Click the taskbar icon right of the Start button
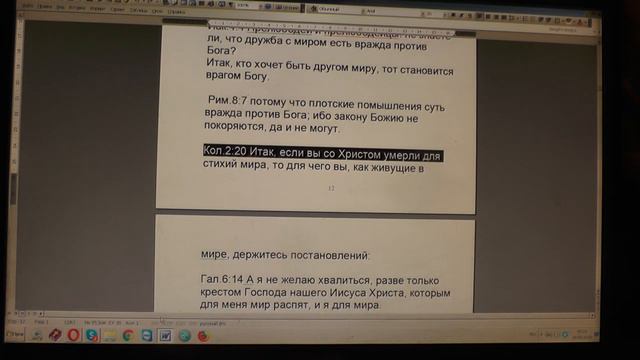This screenshot has width=640, height=360. click(37, 335)
